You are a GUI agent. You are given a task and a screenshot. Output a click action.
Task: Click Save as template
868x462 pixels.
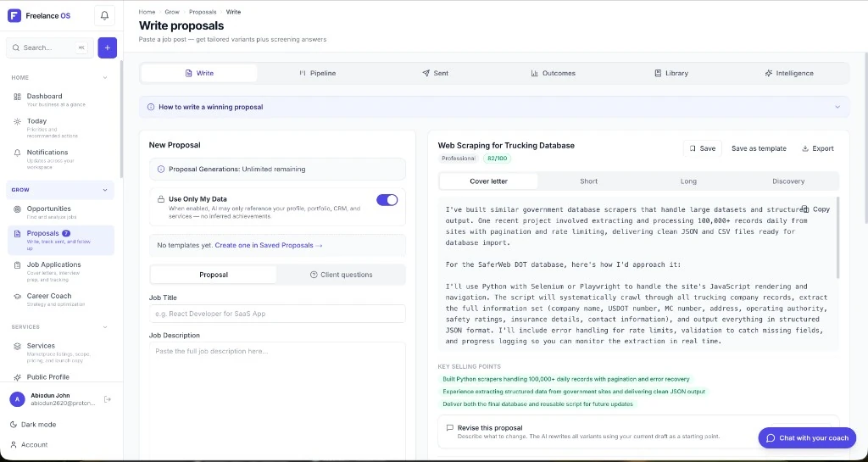point(759,148)
